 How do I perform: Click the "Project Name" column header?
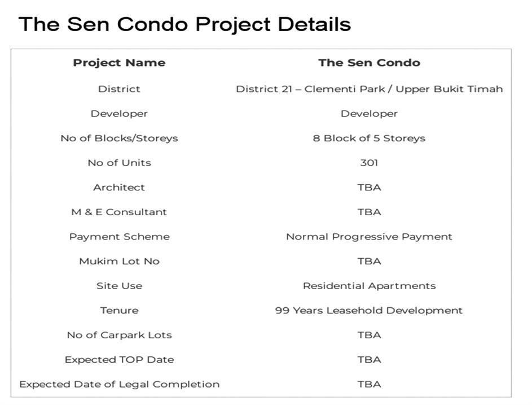(x=119, y=63)
